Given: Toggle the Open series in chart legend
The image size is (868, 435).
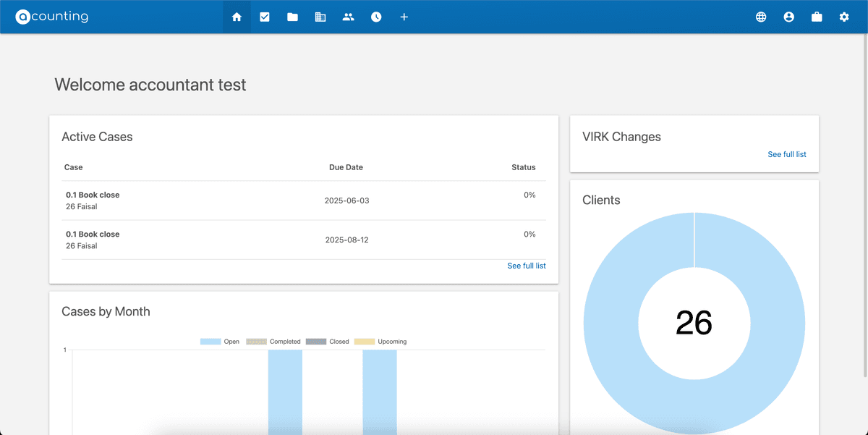Looking at the screenshot, I should 220,342.
